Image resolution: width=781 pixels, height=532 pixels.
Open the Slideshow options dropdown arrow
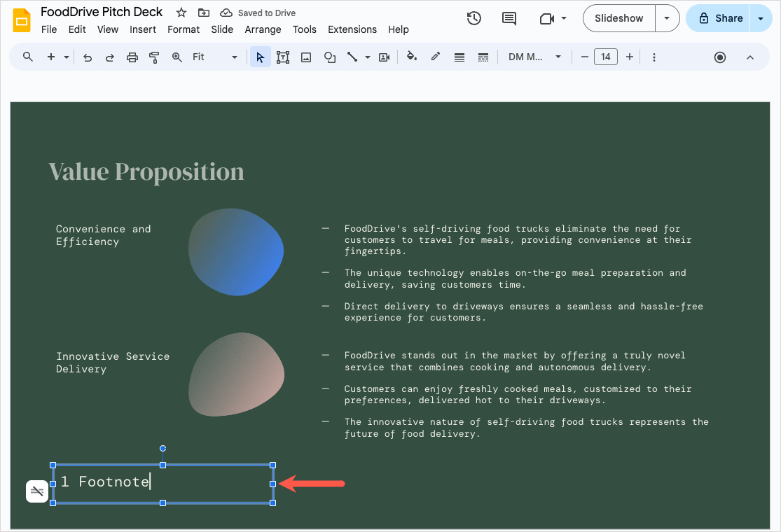667,18
